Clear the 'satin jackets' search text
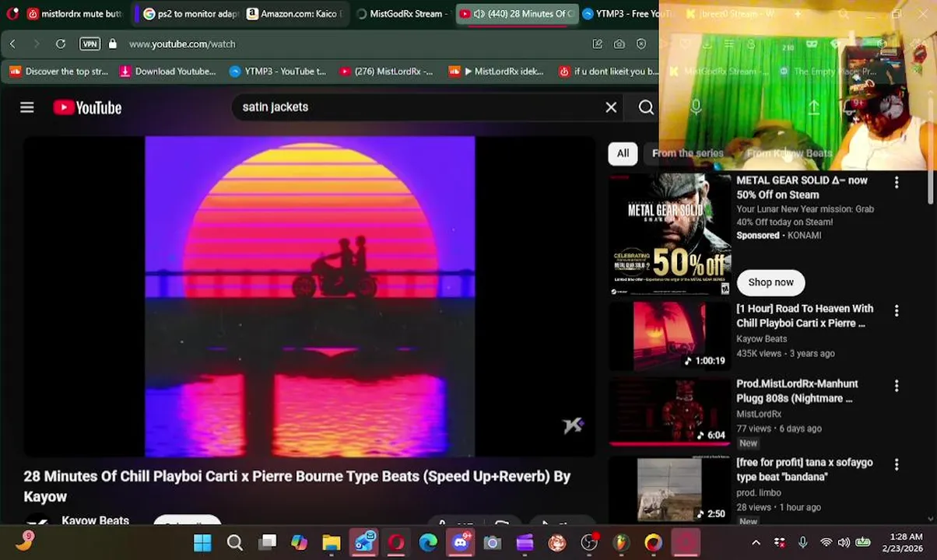This screenshot has width=937, height=560. click(x=611, y=107)
